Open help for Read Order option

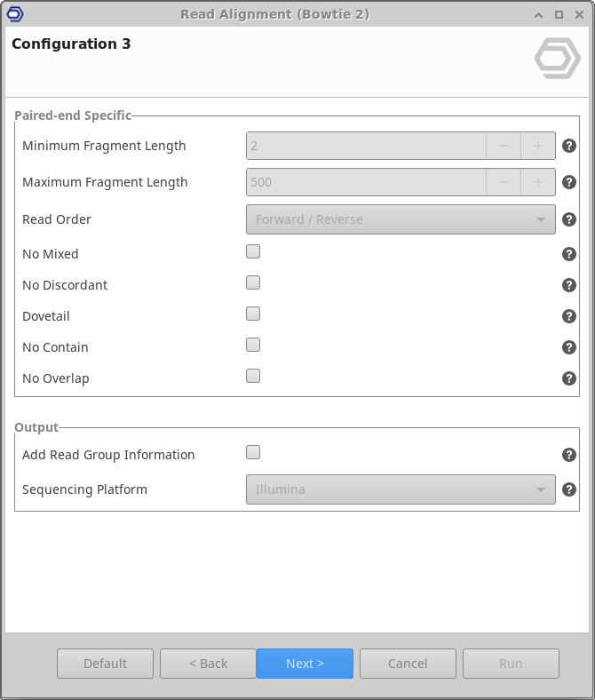click(x=569, y=219)
